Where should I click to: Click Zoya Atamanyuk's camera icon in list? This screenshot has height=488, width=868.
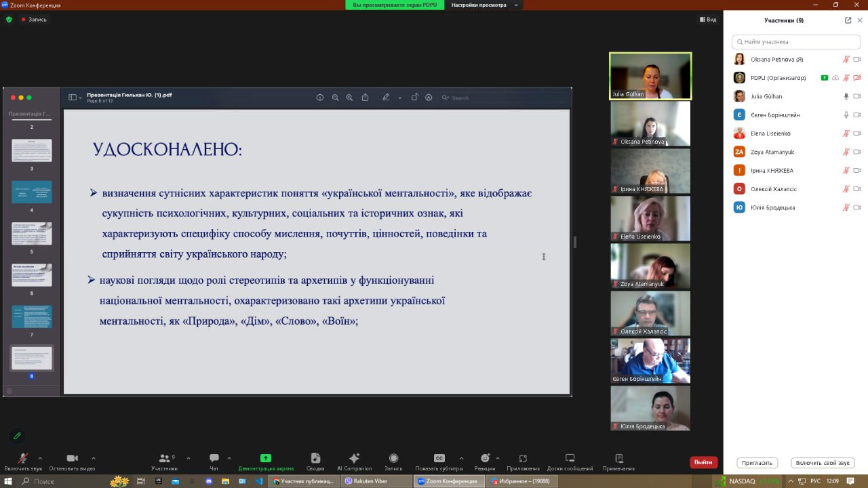click(857, 152)
